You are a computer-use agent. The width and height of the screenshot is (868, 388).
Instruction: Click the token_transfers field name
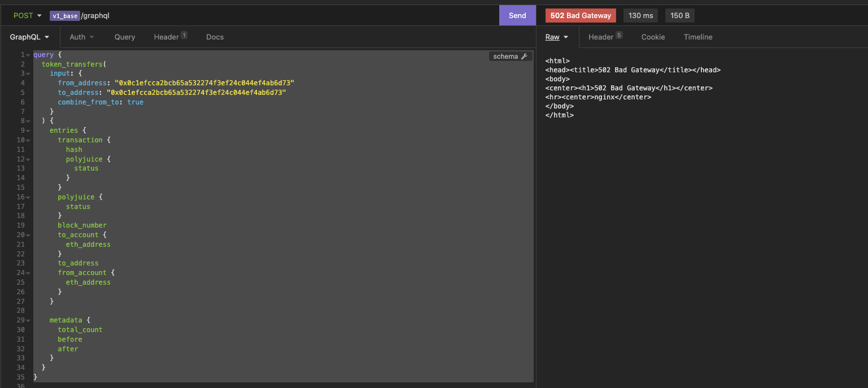72,64
